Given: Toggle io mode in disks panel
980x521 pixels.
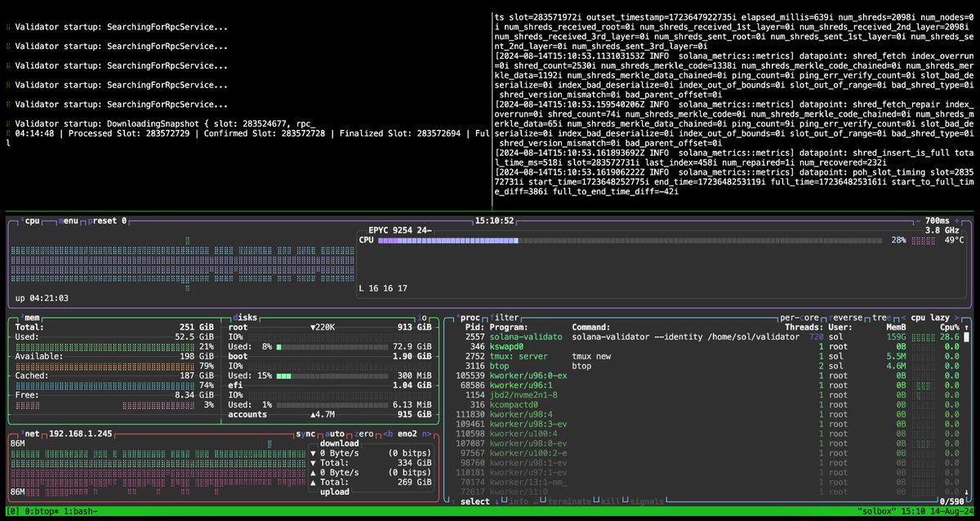Looking at the screenshot, I should point(423,317).
